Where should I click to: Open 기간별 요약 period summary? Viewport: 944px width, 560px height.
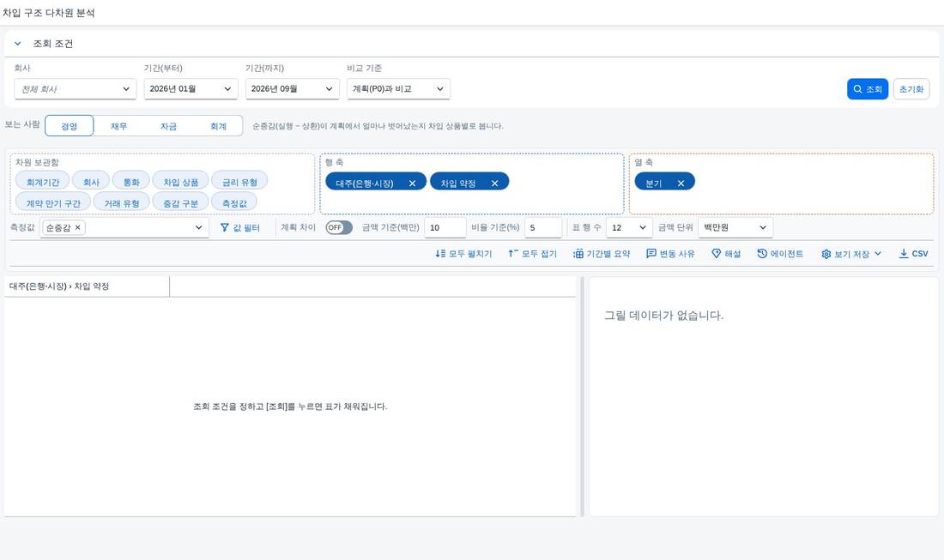pos(602,254)
